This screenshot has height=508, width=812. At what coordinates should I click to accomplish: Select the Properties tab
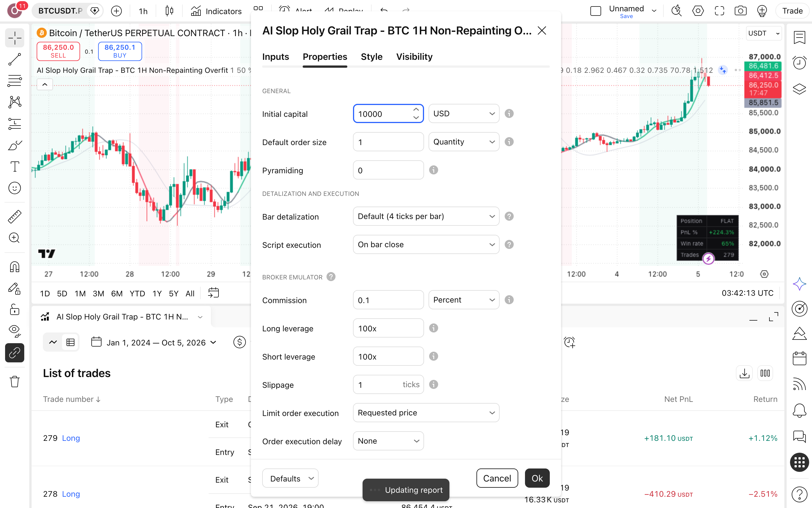pos(325,57)
